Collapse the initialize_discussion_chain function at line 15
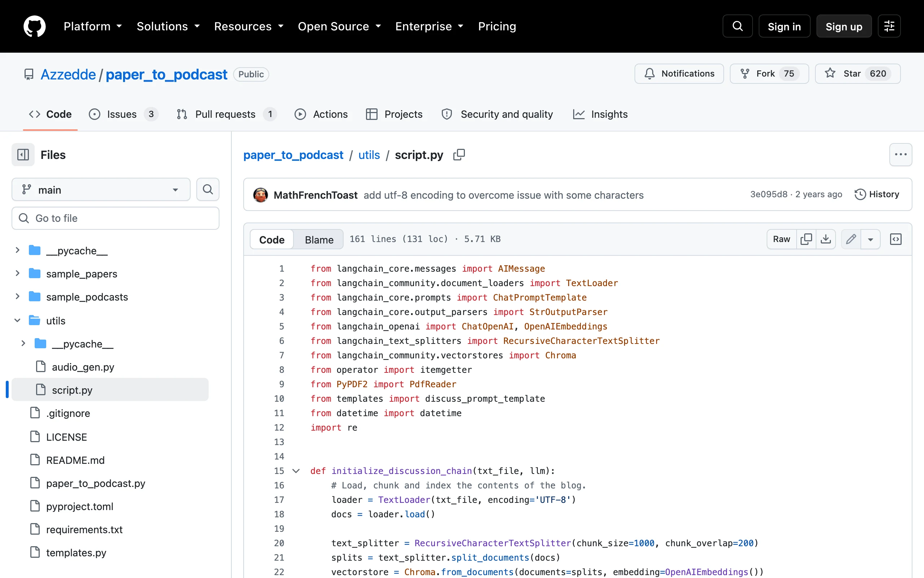 296,471
